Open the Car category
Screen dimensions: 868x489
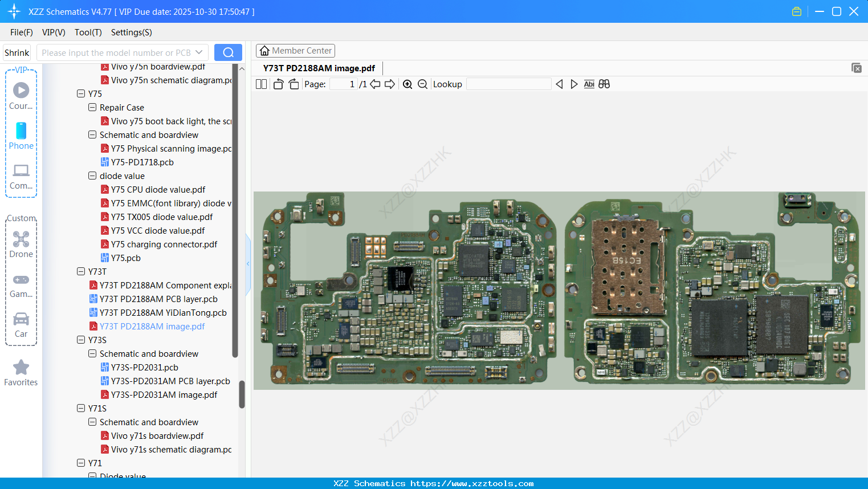21,325
